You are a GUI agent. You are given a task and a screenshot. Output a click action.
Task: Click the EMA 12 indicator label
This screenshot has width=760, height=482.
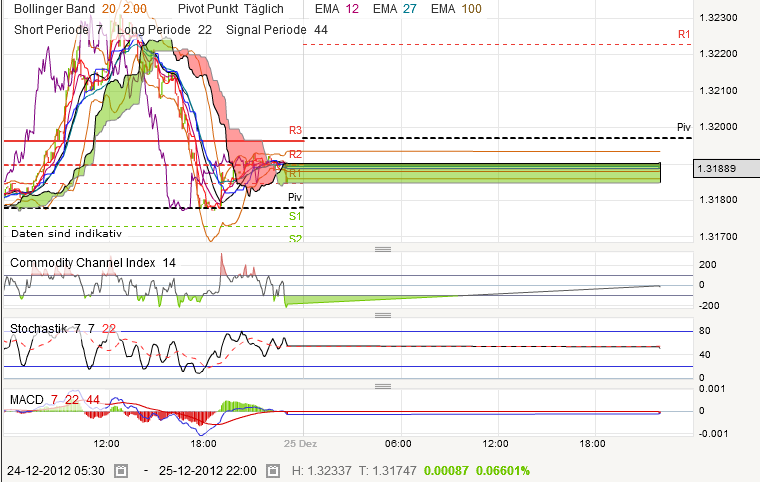(337, 9)
